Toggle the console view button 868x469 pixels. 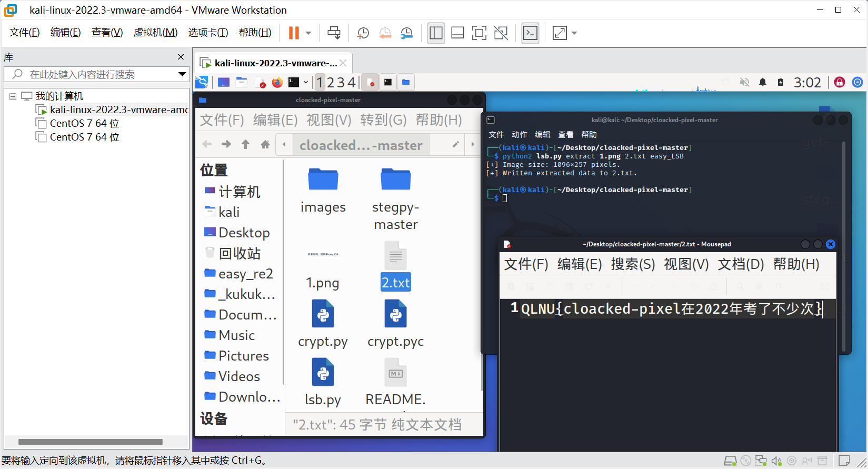[x=530, y=33]
